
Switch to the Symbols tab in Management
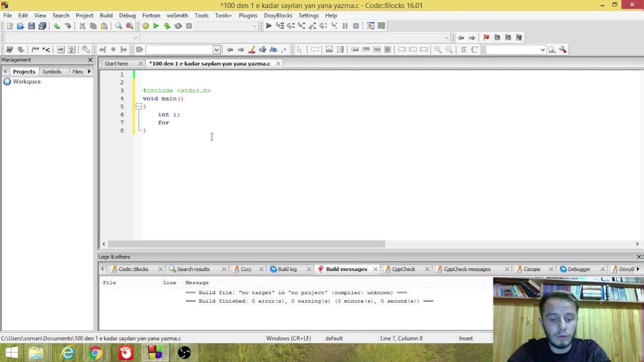52,71
